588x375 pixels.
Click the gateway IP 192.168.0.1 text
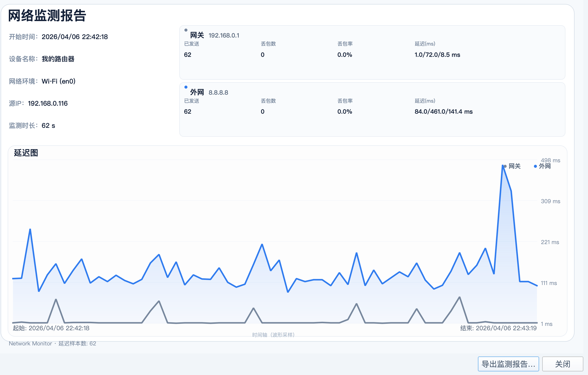pos(224,35)
